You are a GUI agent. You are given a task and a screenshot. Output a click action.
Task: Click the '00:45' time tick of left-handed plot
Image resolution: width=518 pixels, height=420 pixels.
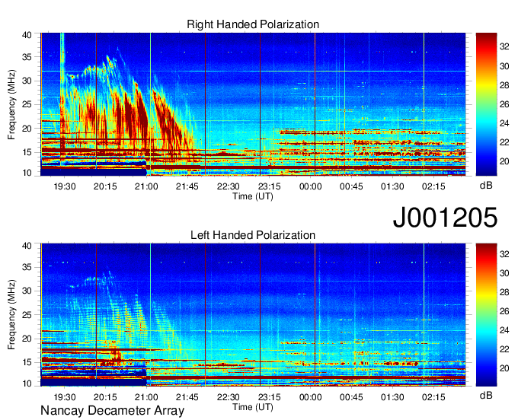(351, 397)
